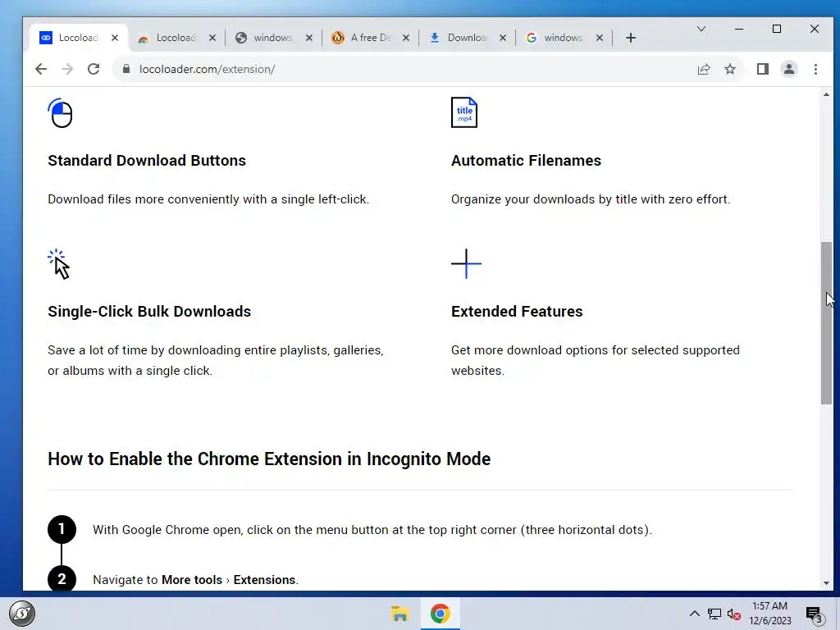840x630 pixels.
Task: Click the Extended Features heading
Action: tap(517, 312)
